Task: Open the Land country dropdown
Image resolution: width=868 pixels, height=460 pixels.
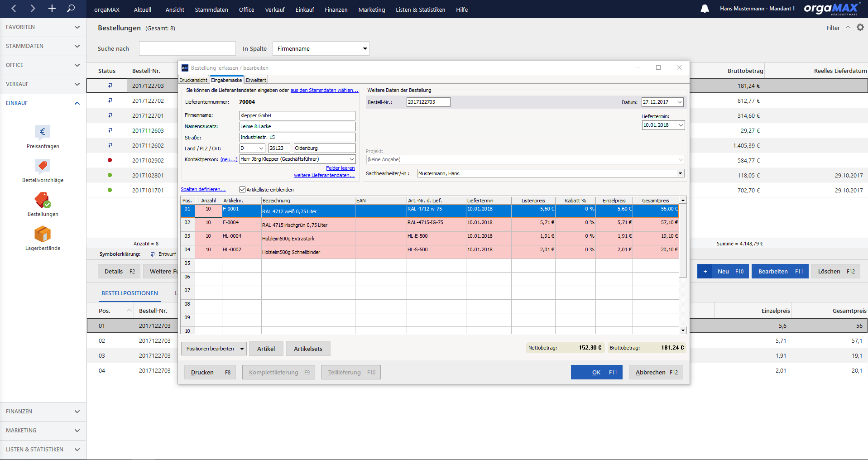Action: (261, 149)
